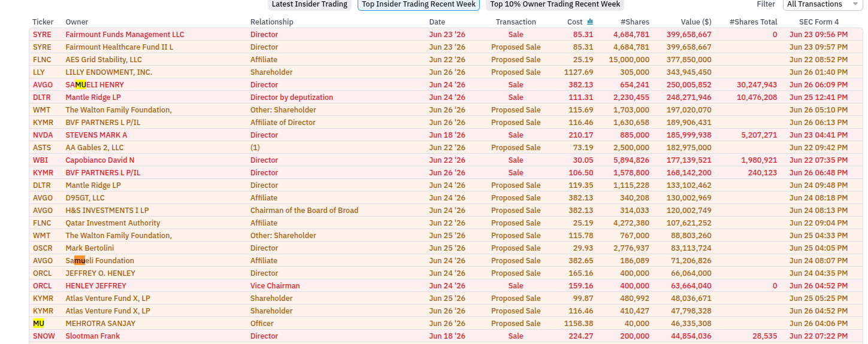Open SEC Form 4 Jun 23 09:56 PM
The image size is (868, 344).
[818, 34]
